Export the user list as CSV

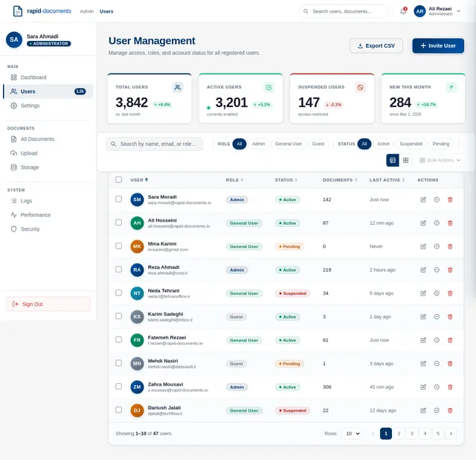tap(376, 45)
